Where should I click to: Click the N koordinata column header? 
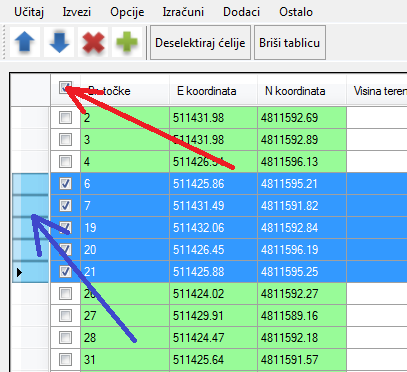click(x=302, y=91)
